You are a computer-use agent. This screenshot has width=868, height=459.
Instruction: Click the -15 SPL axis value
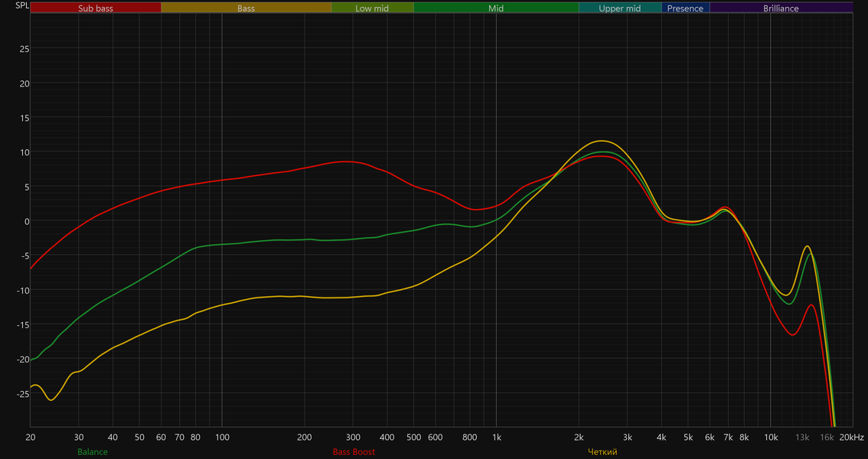[23, 324]
